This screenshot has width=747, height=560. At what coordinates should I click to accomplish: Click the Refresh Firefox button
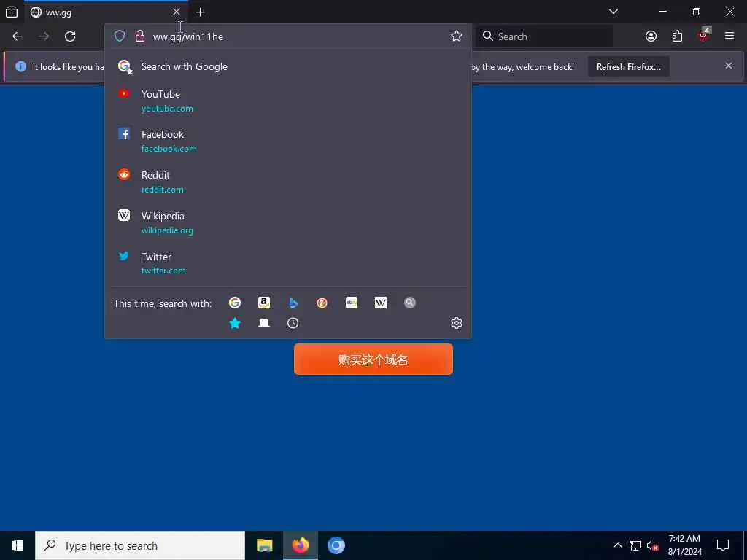tap(628, 66)
